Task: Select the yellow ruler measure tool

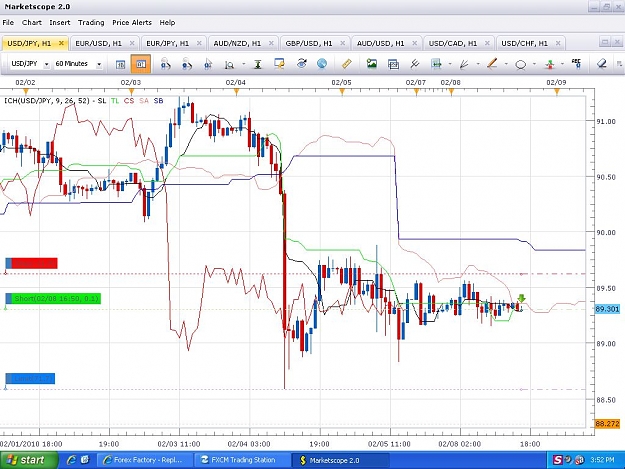Action: tap(347, 64)
